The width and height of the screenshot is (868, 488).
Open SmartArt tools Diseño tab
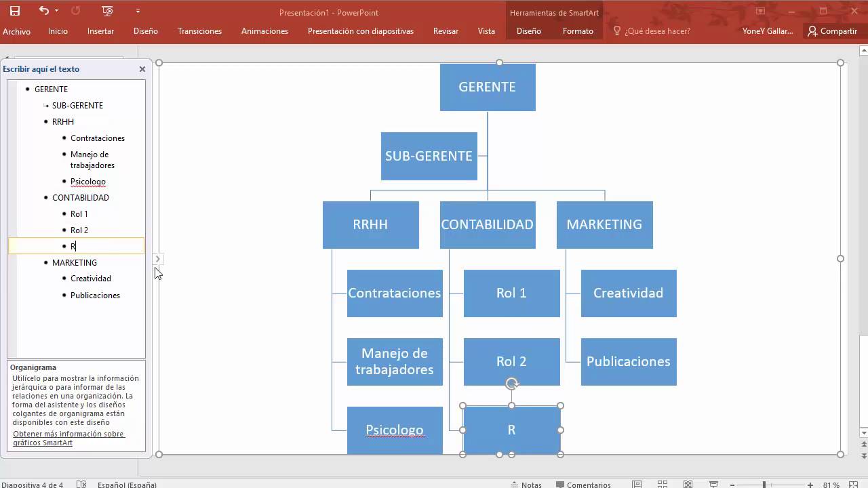coord(529,31)
